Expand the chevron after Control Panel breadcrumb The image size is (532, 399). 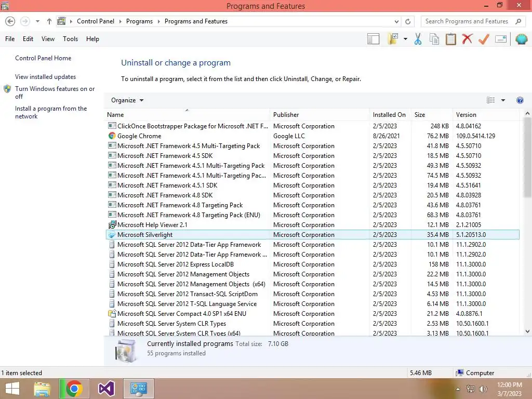pos(120,21)
